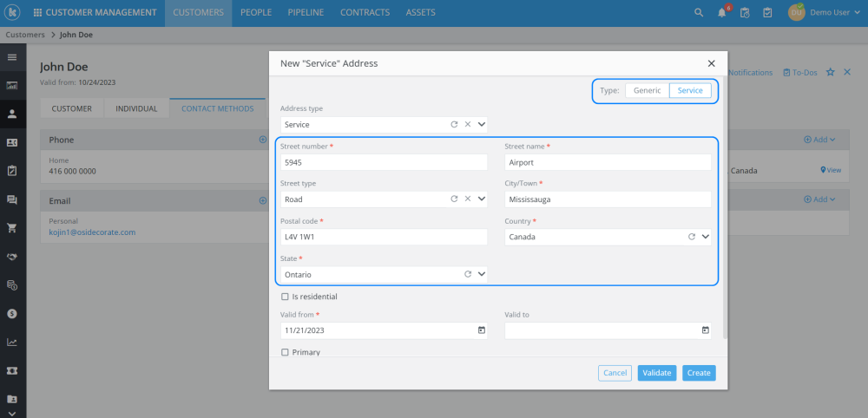Enable the Primary checkbox

285,352
